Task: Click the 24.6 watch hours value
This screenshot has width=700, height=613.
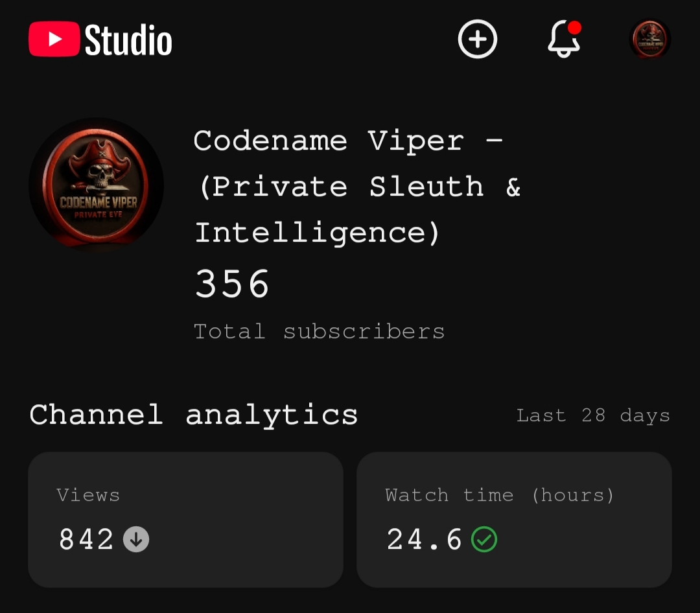Action: [x=424, y=539]
